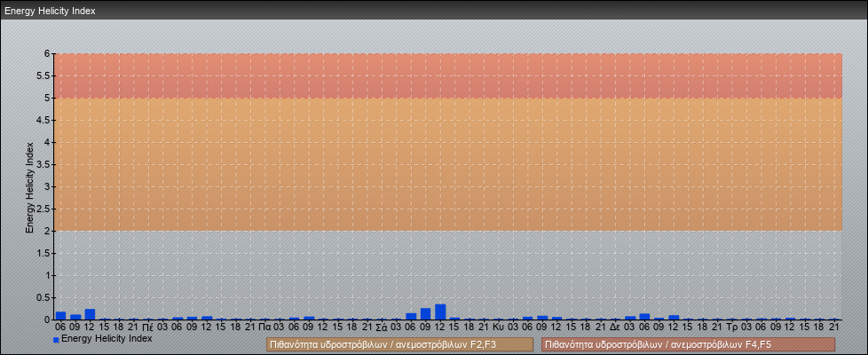Toggle the Energy Helicity Index legend label
868x355 pixels.
pyautogui.click(x=107, y=338)
